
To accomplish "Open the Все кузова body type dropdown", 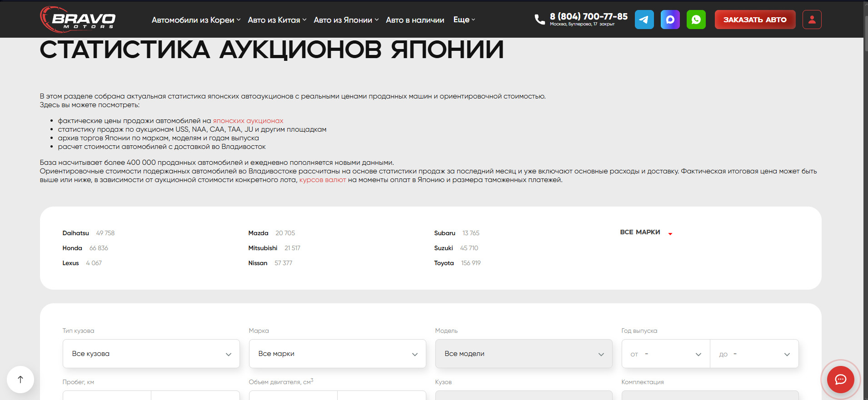I will pos(151,354).
